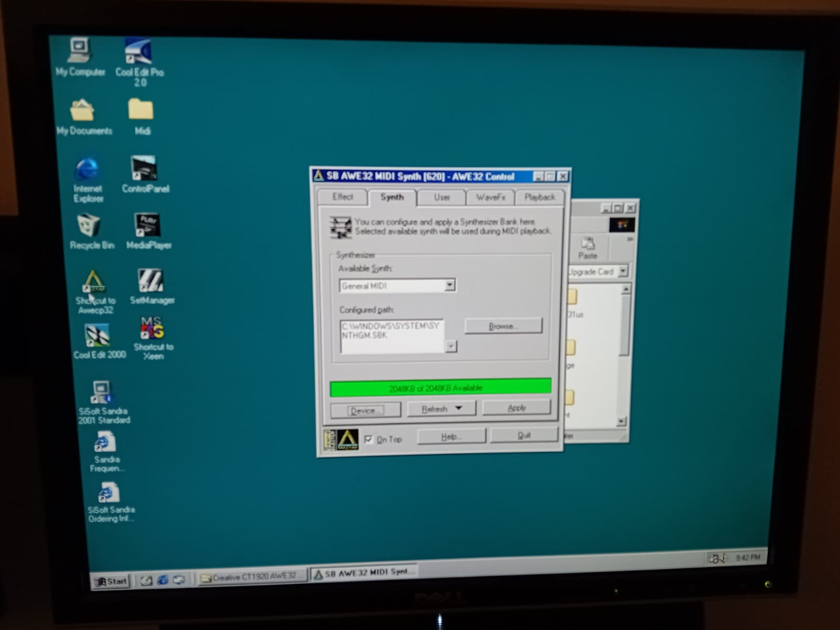This screenshot has width=840, height=630.
Task: Open Shortcut to Xeen icon
Action: pos(152,328)
